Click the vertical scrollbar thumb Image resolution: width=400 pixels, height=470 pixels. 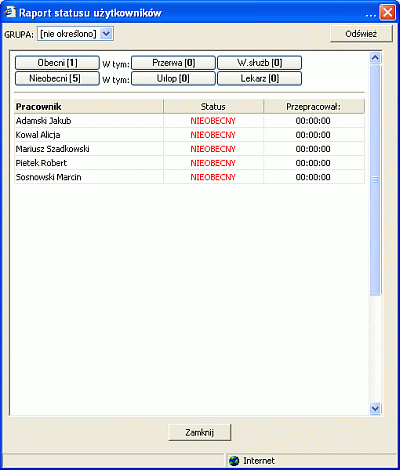tap(375, 180)
